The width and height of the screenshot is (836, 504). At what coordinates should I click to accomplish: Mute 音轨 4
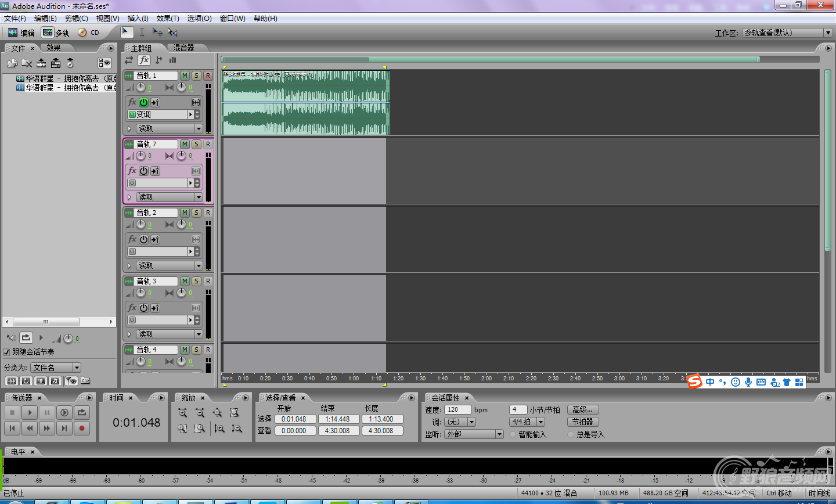coord(185,350)
